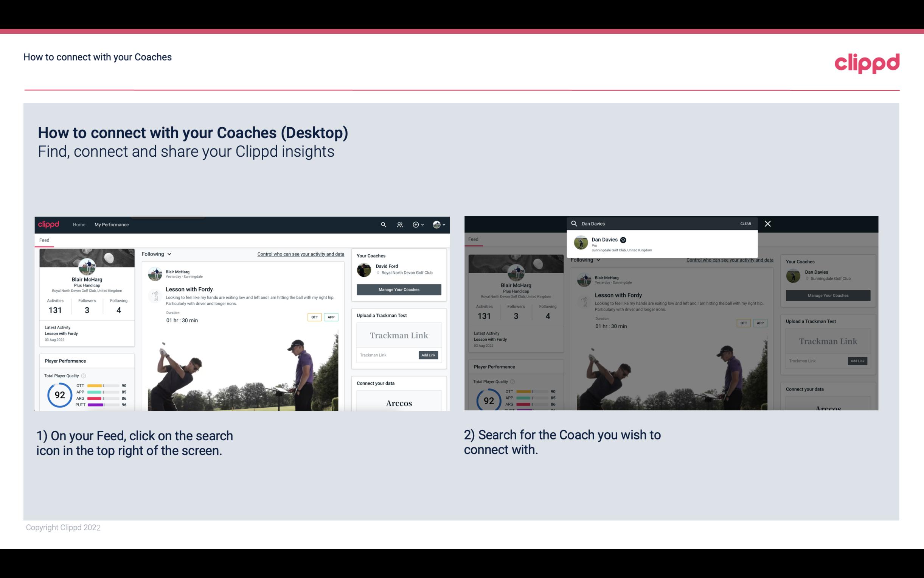This screenshot has height=578, width=924.
Task: Click the close X icon on search overlay
Action: point(767,223)
